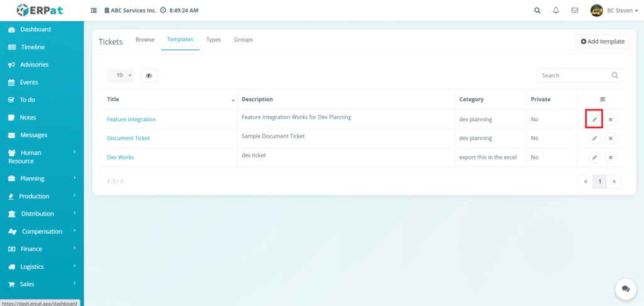
Task: Switch to the Groups tab
Action: (243, 40)
